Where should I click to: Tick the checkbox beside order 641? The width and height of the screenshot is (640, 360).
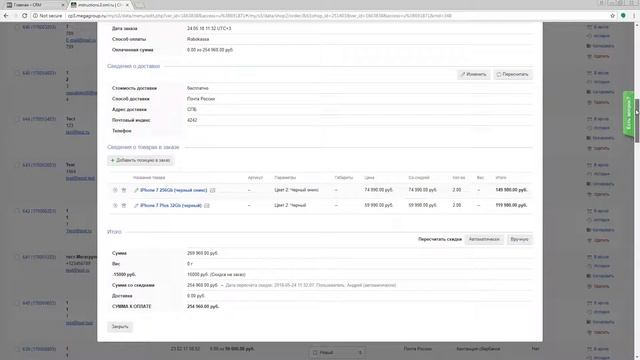click(17, 257)
